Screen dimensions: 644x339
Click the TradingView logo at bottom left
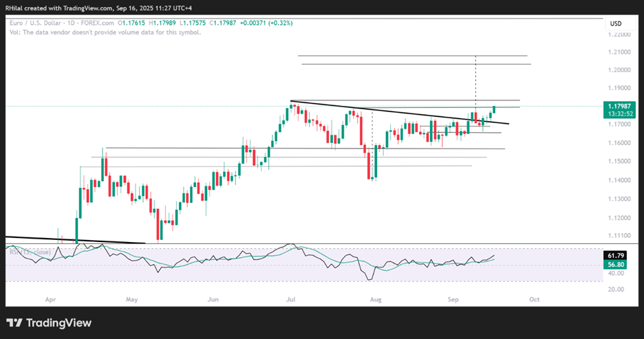click(48, 322)
